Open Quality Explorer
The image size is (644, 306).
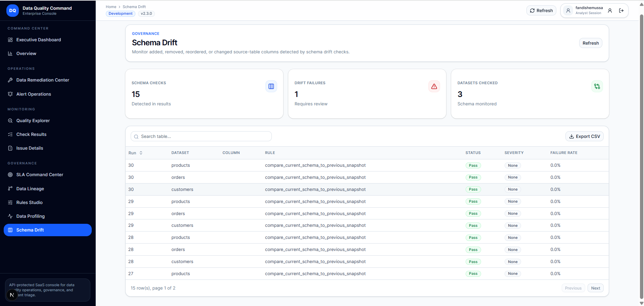(48, 120)
